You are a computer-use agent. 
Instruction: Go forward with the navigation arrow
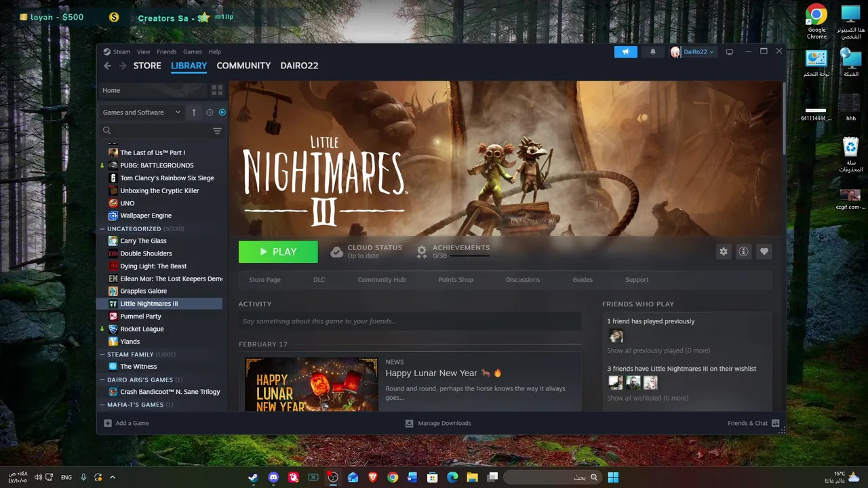(123, 66)
